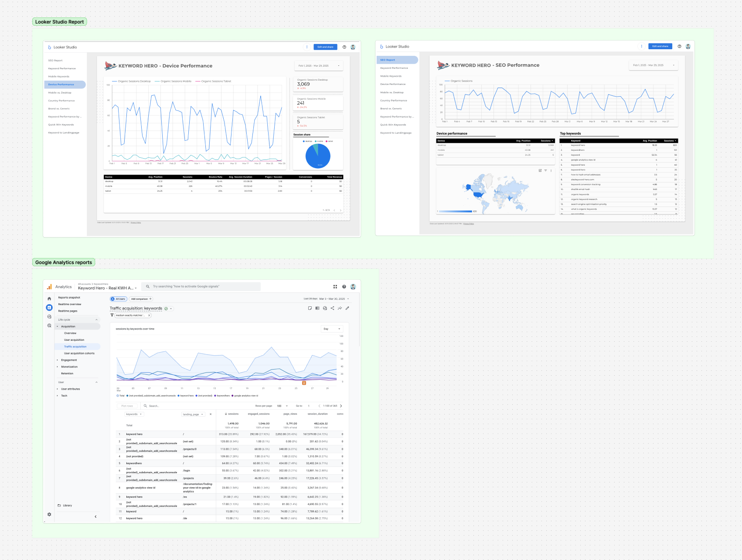Go to next page of Analytics table
The image size is (742, 560).
(x=341, y=406)
